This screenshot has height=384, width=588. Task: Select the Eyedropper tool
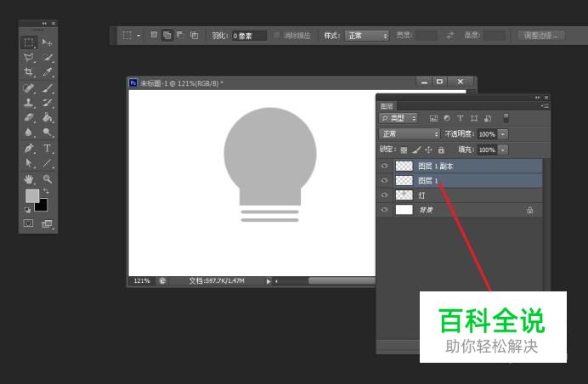pos(48,72)
